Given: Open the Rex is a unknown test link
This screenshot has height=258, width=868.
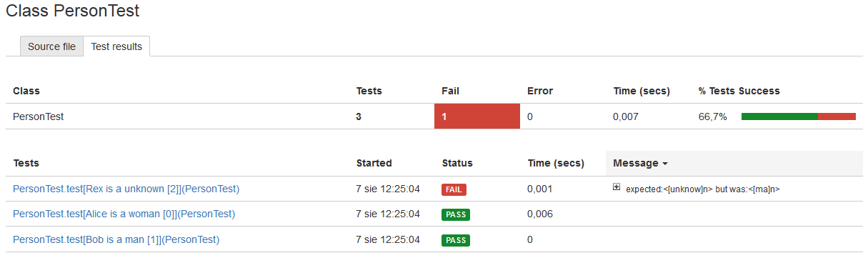Looking at the screenshot, I should pos(126,189).
